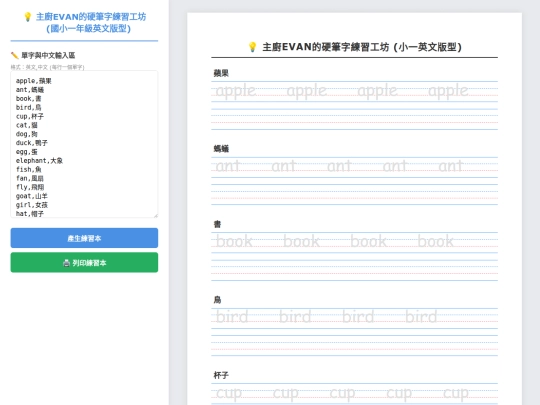The width and height of the screenshot is (540, 405).
Task: Click the sidebar title 主廚EVAN的硬筆字練習工坊
Action: click(91, 17)
